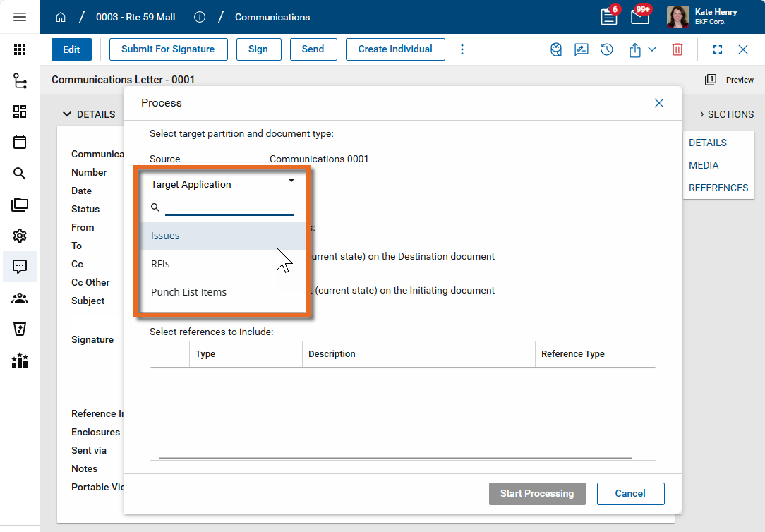Open the mail notifications envelope icon
The width and height of the screenshot is (765, 532).
pyautogui.click(x=639, y=17)
